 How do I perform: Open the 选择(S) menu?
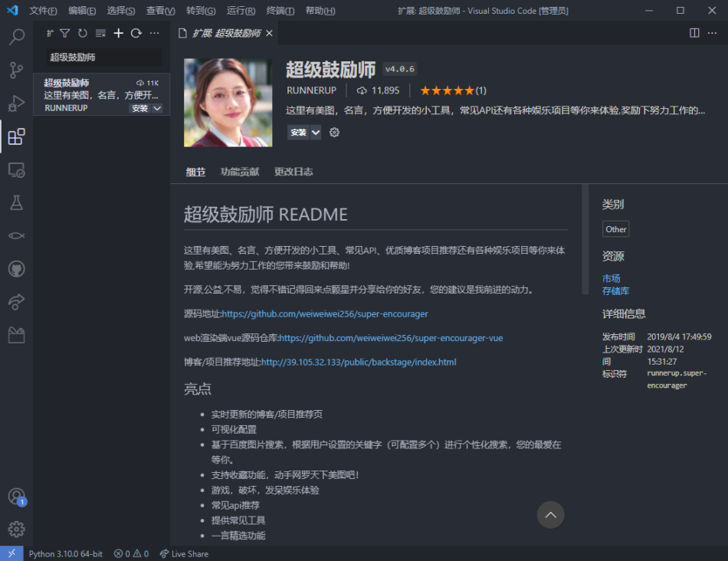[121, 11]
